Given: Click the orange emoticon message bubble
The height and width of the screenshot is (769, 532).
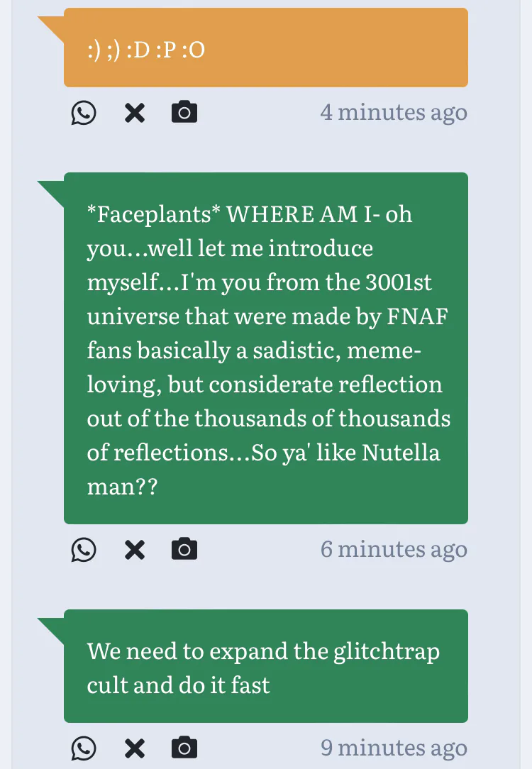Looking at the screenshot, I should coord(266,48).
